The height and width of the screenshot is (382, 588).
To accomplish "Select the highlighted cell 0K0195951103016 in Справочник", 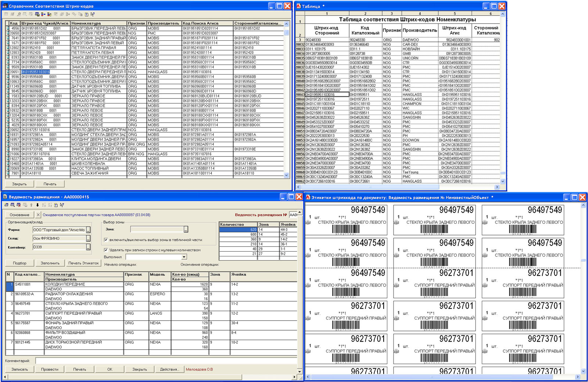I will coord(36,72).
